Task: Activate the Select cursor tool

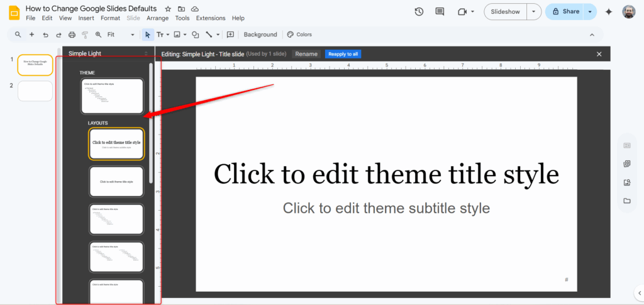Action: point(148,35)
